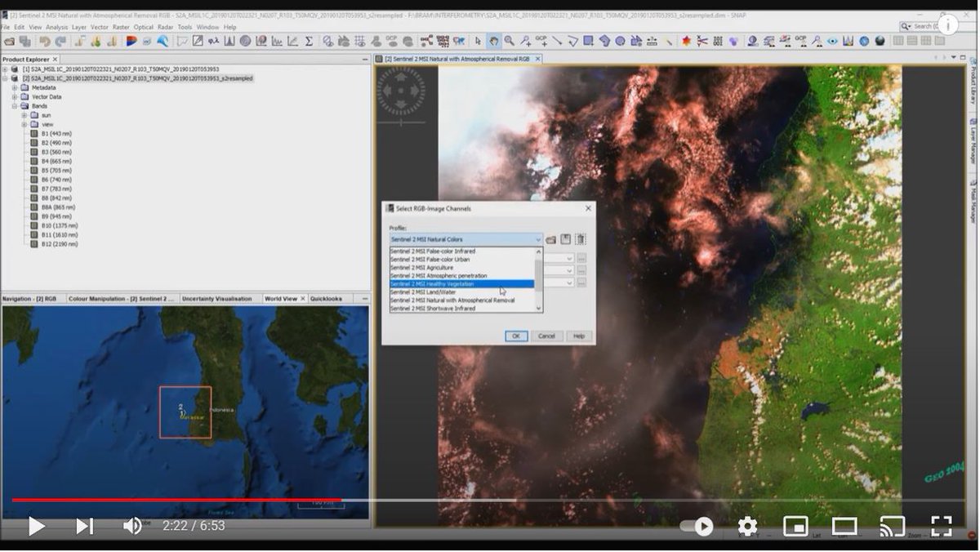The width and height of the screenshot is (980, 552).
Task: Select the Draw Rectangle tool in toolbar
Action: (588, 41)
